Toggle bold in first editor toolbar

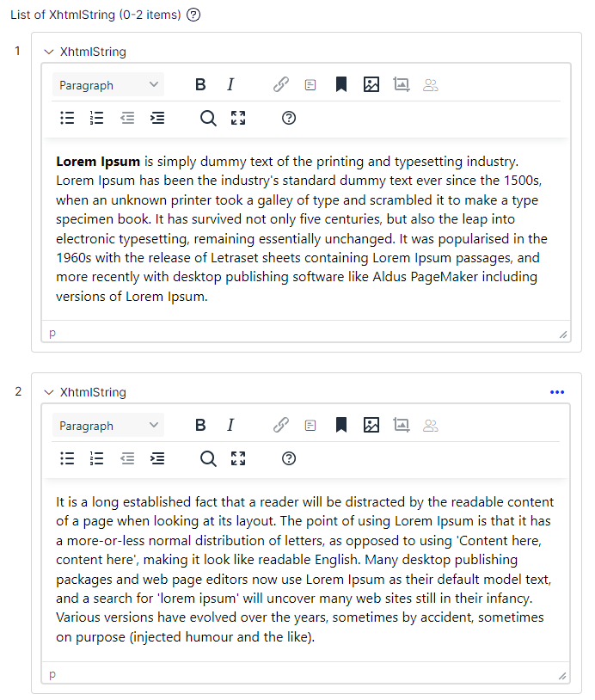[200, 85]
